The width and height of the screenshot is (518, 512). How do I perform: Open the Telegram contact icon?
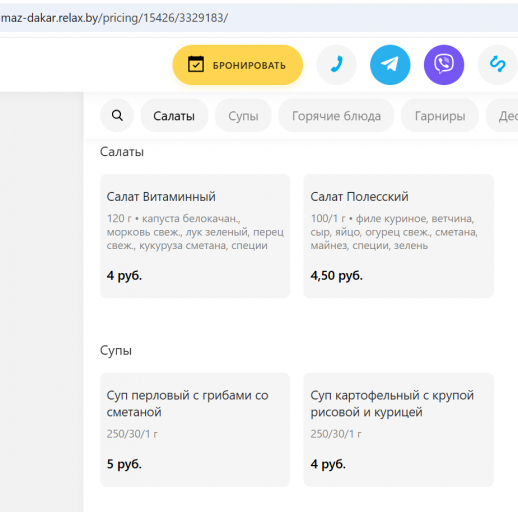pyautogui.click(x=390, y=65)
